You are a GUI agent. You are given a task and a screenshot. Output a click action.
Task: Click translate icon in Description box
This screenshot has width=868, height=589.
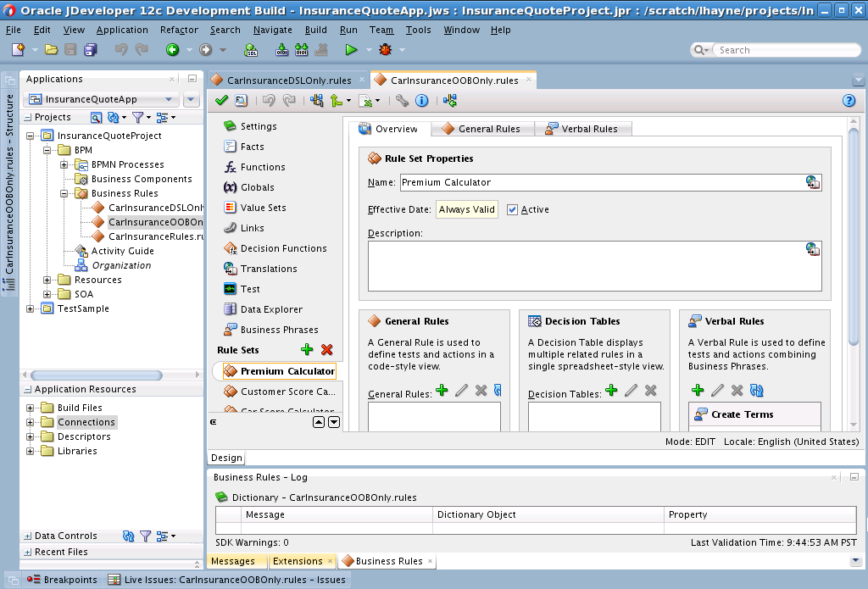[813, 249]
